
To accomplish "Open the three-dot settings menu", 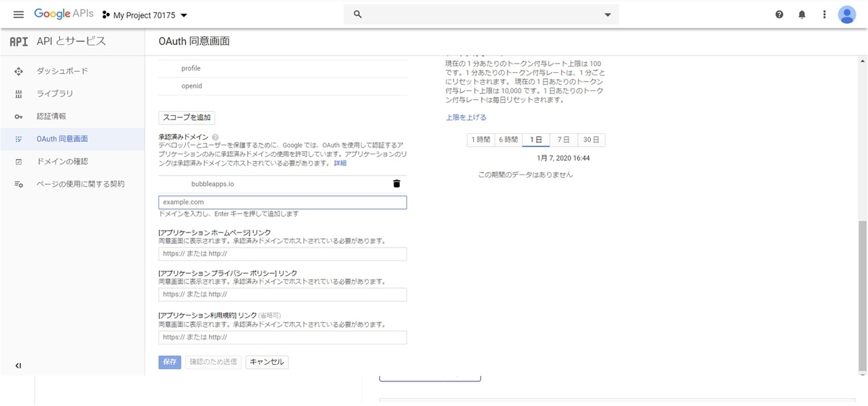I will [824, 14].
